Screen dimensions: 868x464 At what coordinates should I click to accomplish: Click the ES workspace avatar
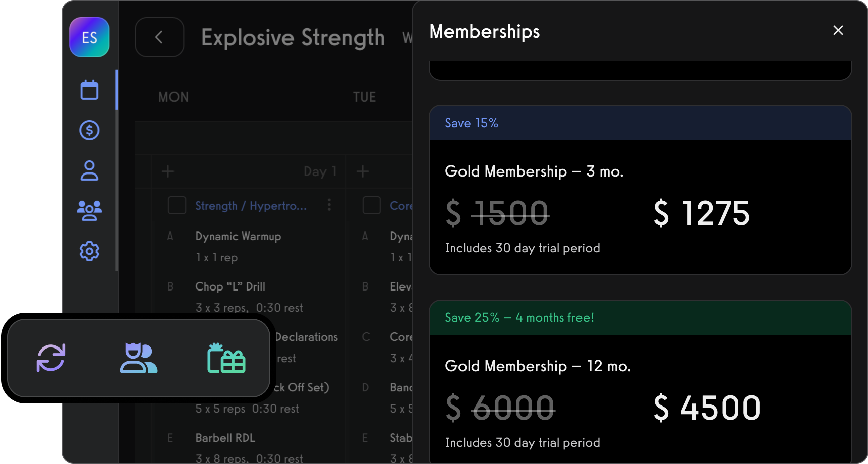89,37
